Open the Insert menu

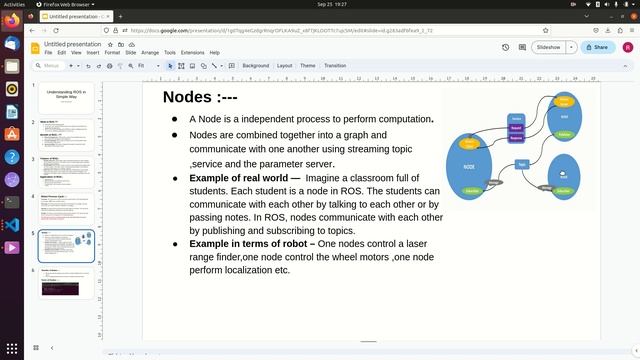[93, 53]
